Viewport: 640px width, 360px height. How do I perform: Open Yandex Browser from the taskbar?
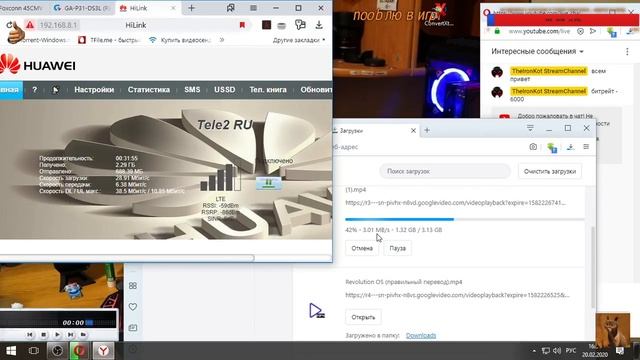[103, 351]
